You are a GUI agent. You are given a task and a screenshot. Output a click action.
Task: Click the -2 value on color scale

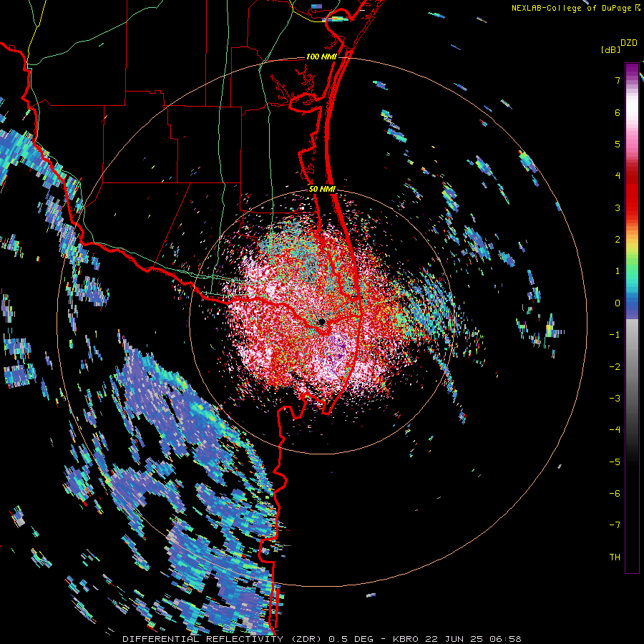coord(615,366)
